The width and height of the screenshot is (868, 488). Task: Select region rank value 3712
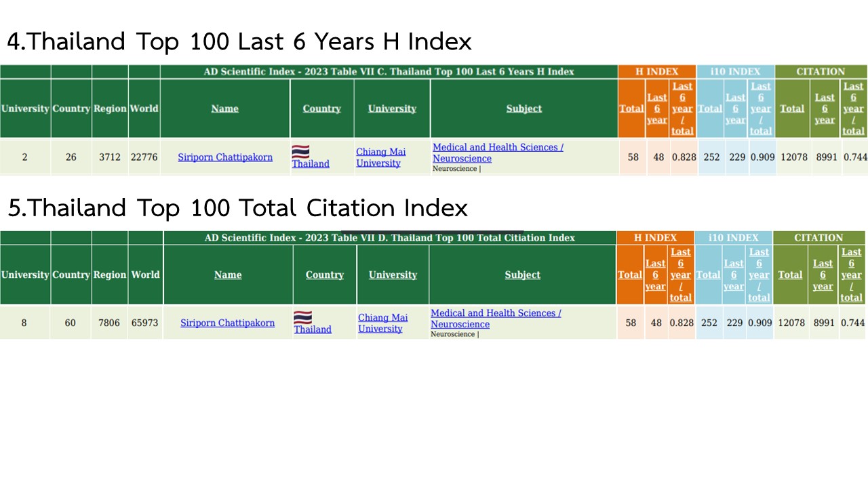click(x=110, y=157)
